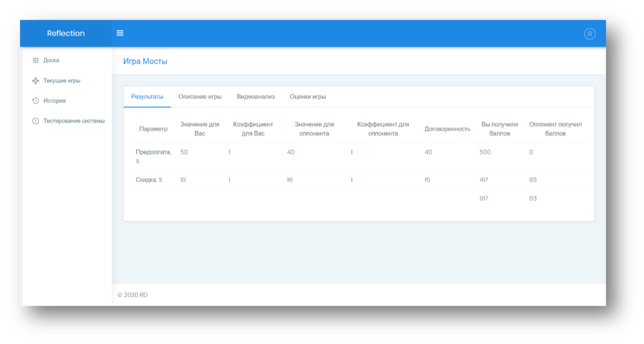Click opponent score 0 in Предоплата row
The image size is (644, 344).
click(531, 152)
